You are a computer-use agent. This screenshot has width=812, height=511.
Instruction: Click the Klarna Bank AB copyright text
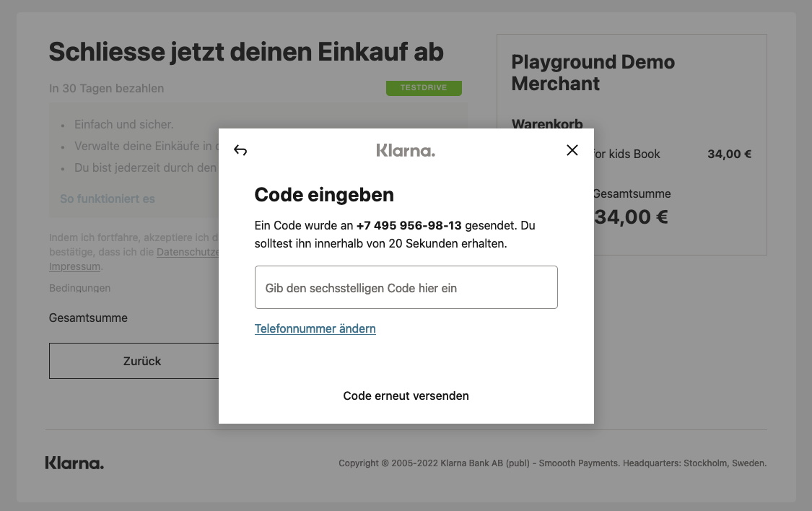[x=553, y=463]
